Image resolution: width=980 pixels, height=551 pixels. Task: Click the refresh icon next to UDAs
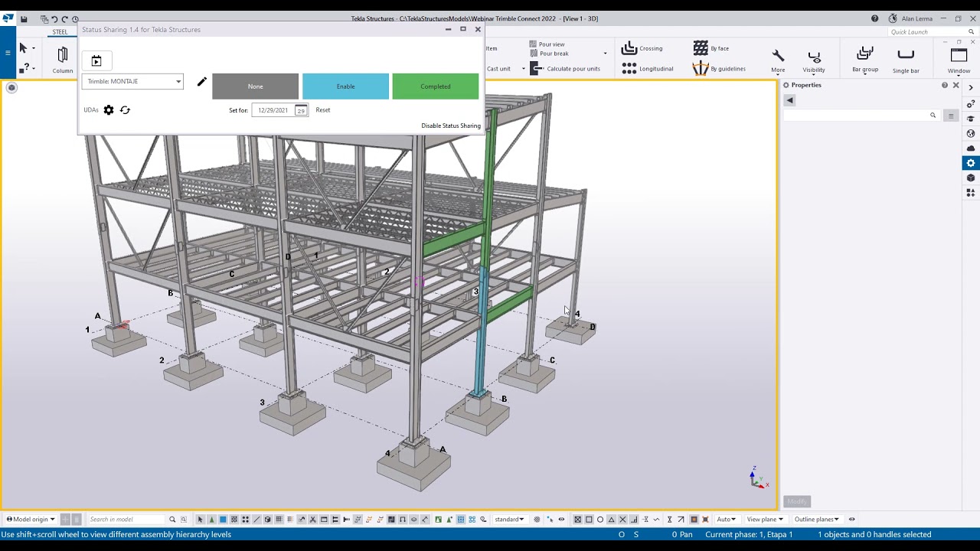point(125,110)
